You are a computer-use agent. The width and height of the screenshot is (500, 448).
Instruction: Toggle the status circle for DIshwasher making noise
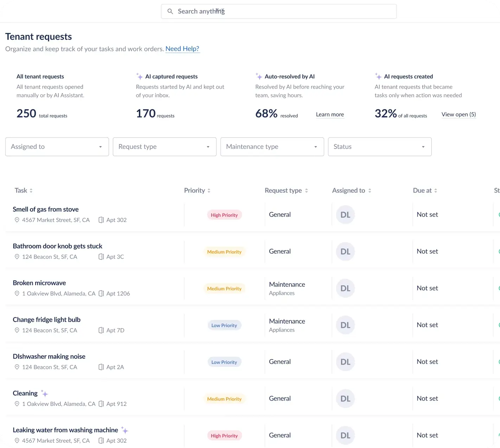499,362
